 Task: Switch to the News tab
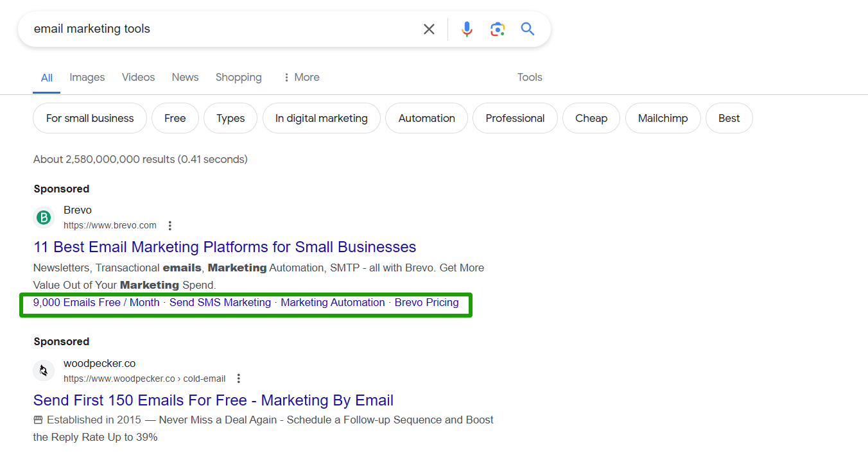[x=185, y=77]
